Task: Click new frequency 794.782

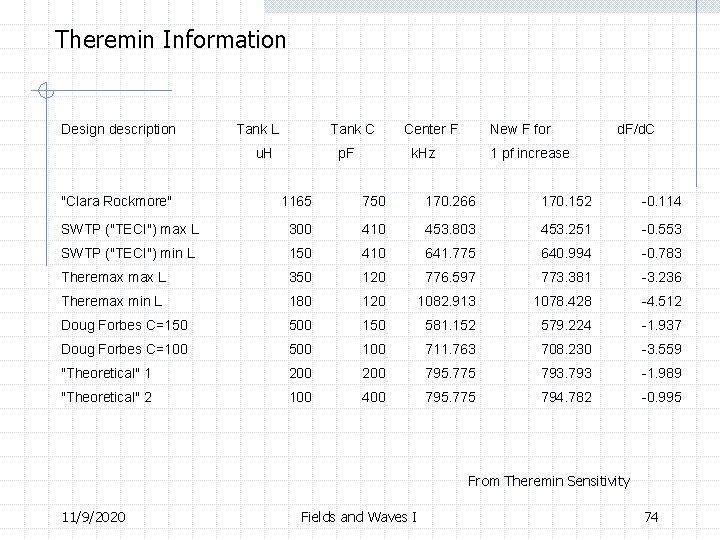Action: point(566,397)
